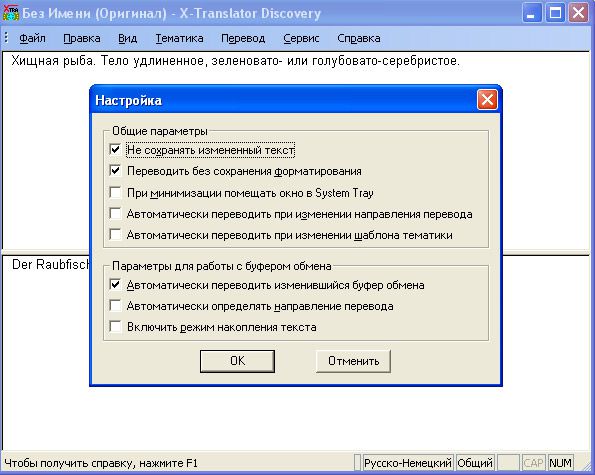Screen dimensions: 595x475
Task: Click the Отменить button
Action: click(353, 361)
